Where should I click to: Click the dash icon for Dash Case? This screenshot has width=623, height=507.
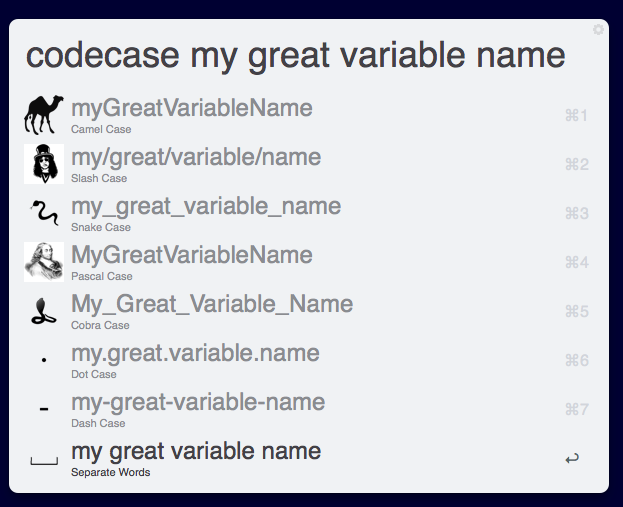[x=44, y=409]
